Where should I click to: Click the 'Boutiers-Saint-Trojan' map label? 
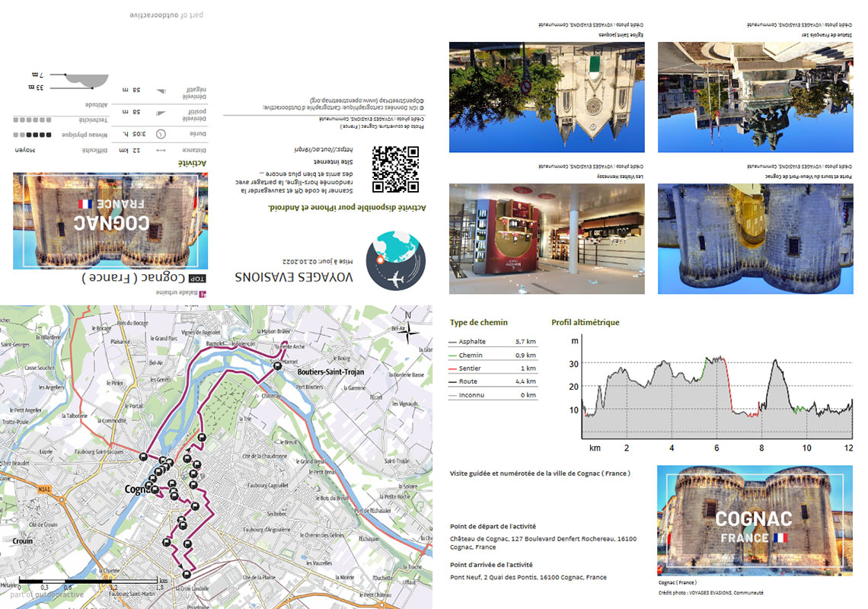(x=330, y=372)
